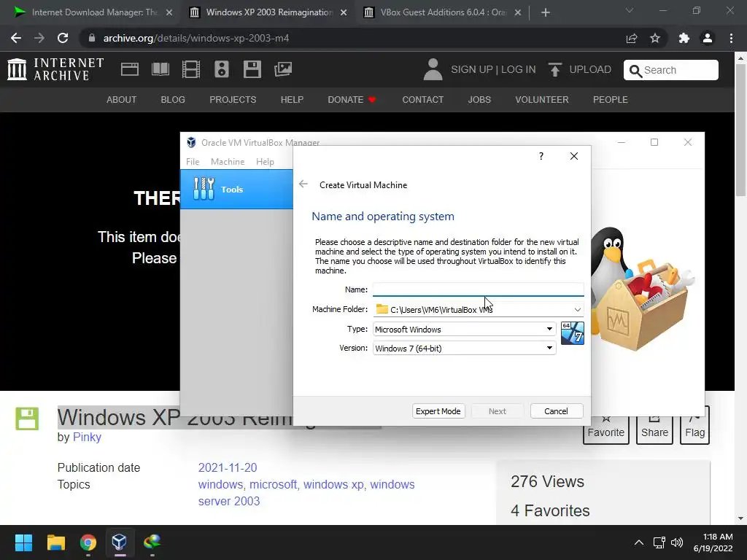Open the Web (Wayback) media icon
Screen dimensions: 747x560
point(130,69)
